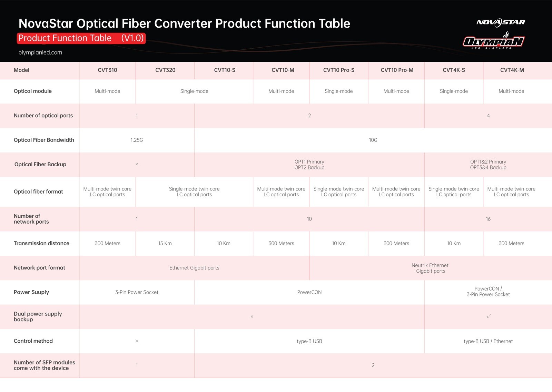Viewport: 552px width, 392px height.
Task: Click the Dual power supply checkmark
Action: (x=489, y=316)
